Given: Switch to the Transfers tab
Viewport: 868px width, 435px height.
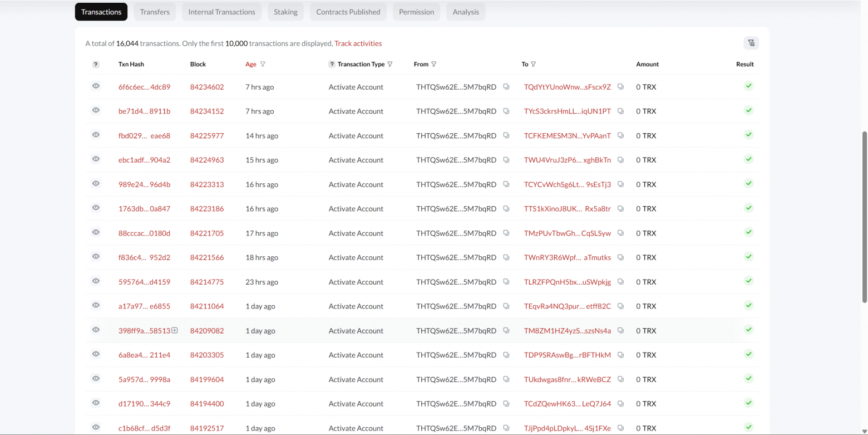Looking at the screenshot, I should pos(155,12).
